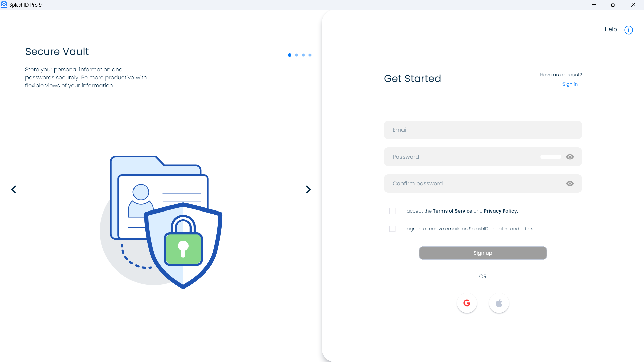Image resolution: width=644 pixels, height=362 pixels.
Task: Enable receiving SplashID update emails checkbox
Action: coord(392,229)
